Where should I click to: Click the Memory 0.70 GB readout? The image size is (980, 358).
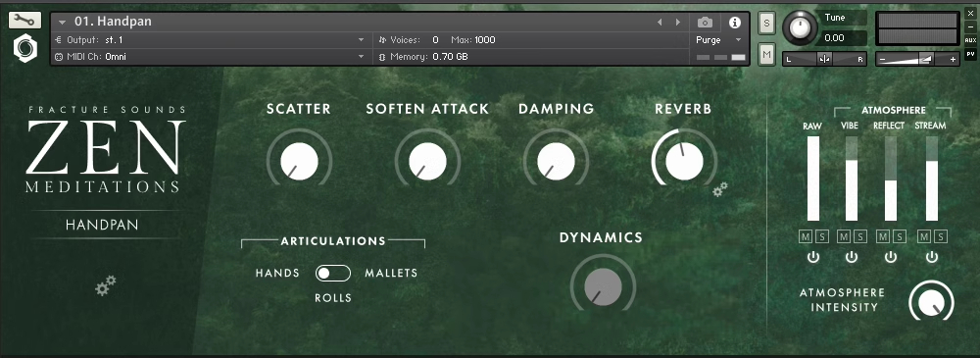[428, 57]
